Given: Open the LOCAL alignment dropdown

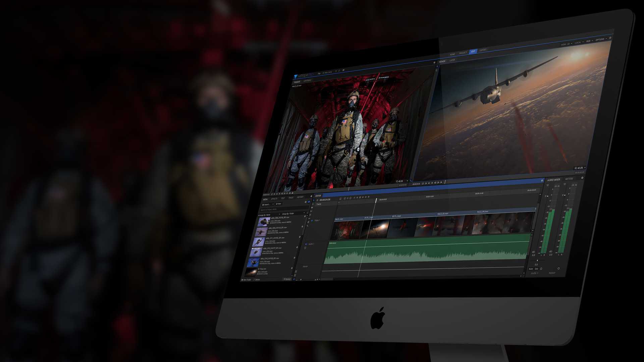Looking at the screenshot, I should 579,43.
